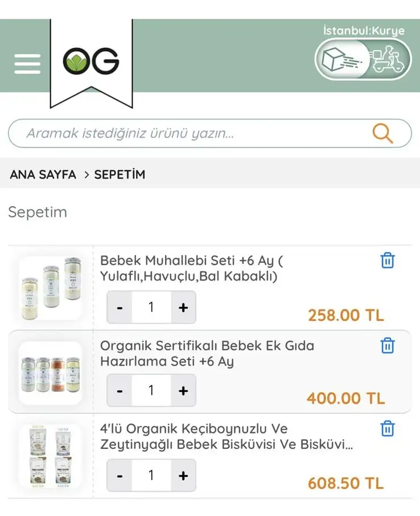Image resolution: width=420 pixels, height=516 pixels.
Task: Select the scooter courier delivery icon
Action: 387,60
